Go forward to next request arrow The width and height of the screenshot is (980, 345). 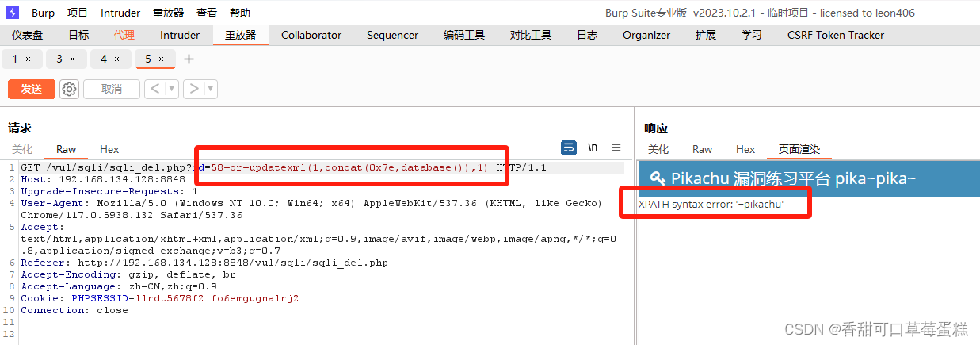tap(194, 89)
